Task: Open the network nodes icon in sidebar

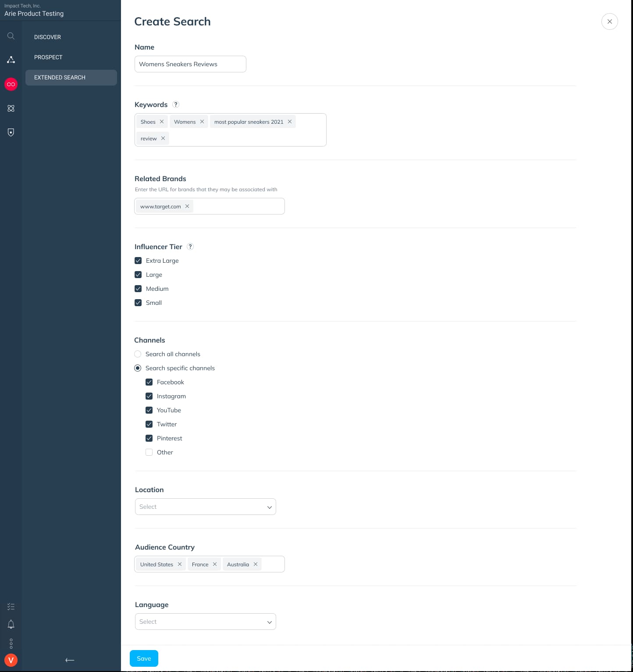Action: pyautogui.click(x=11, y=60)
